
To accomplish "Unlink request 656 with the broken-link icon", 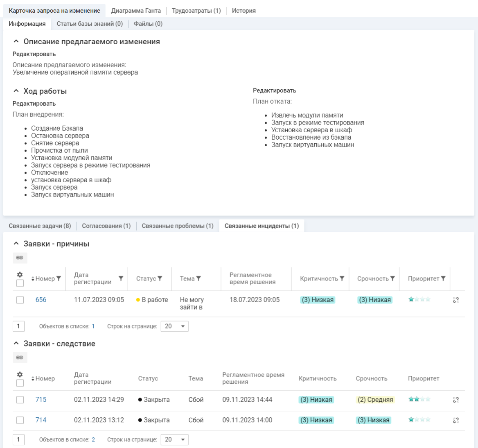I will (x=456, y=300).
